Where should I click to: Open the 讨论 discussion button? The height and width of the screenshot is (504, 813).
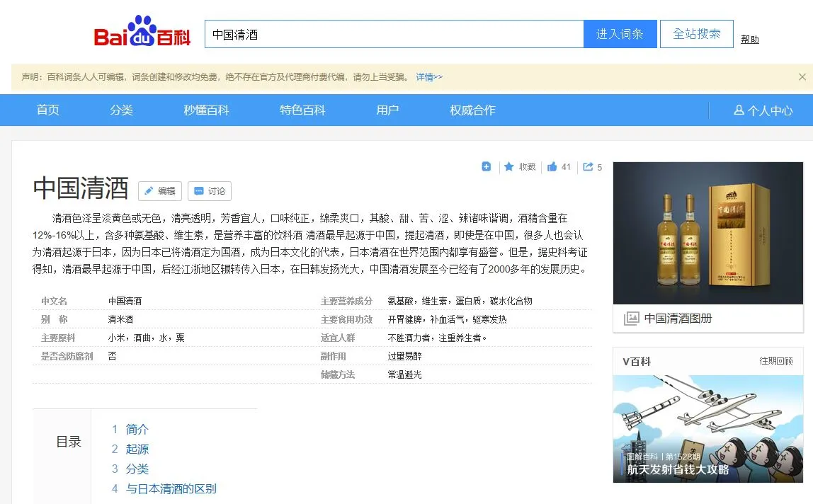(x=210, y=191)
